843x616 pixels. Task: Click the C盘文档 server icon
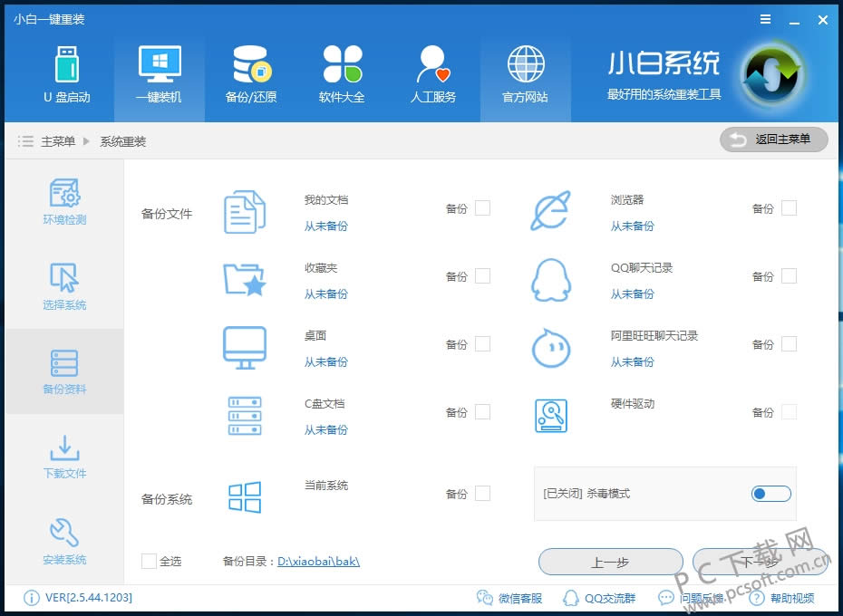click(x=245, y=416)
